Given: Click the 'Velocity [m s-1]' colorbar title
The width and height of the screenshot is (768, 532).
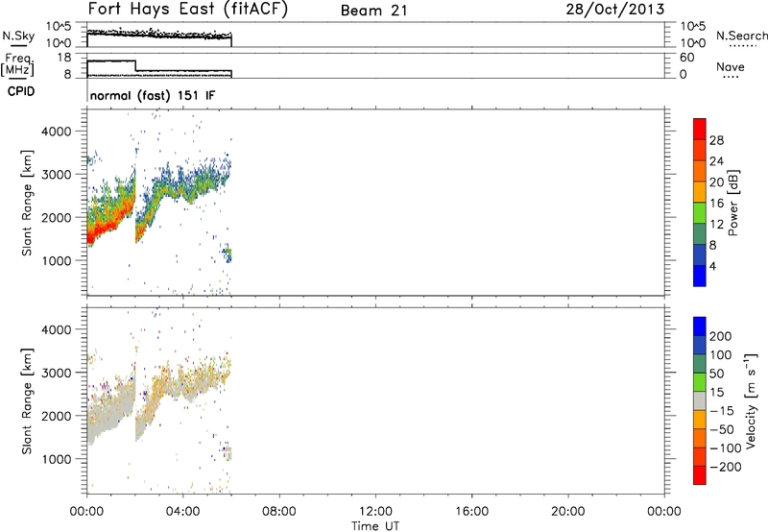Looking at the screenshot, I should click(751, 401).
